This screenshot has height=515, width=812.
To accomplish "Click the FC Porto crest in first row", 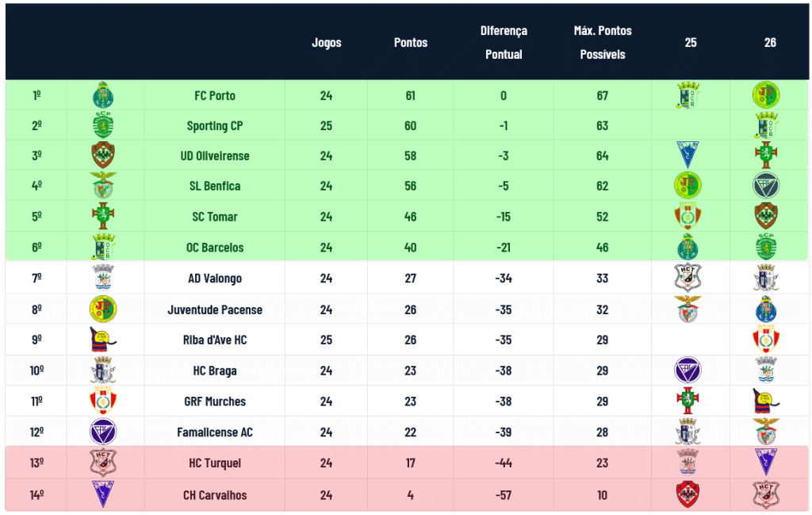I will click(x=103, y=95).
